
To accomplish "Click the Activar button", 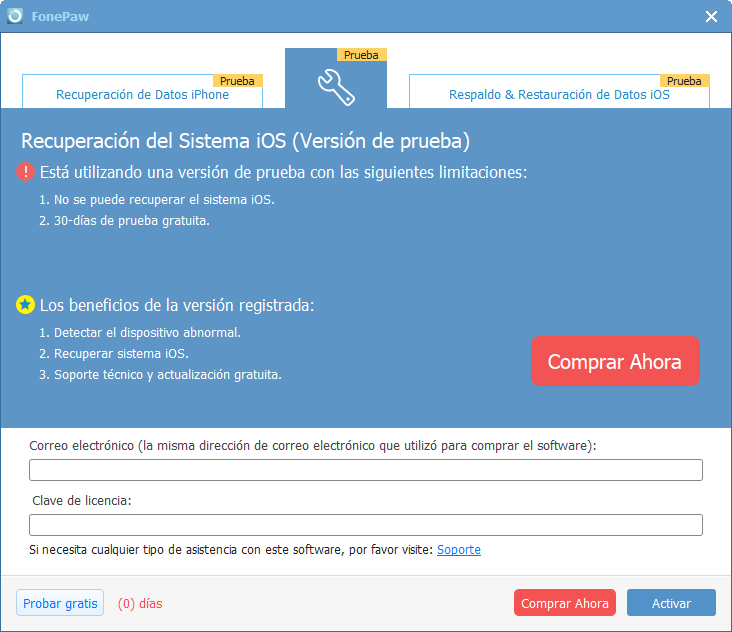I will coord(671,603).
